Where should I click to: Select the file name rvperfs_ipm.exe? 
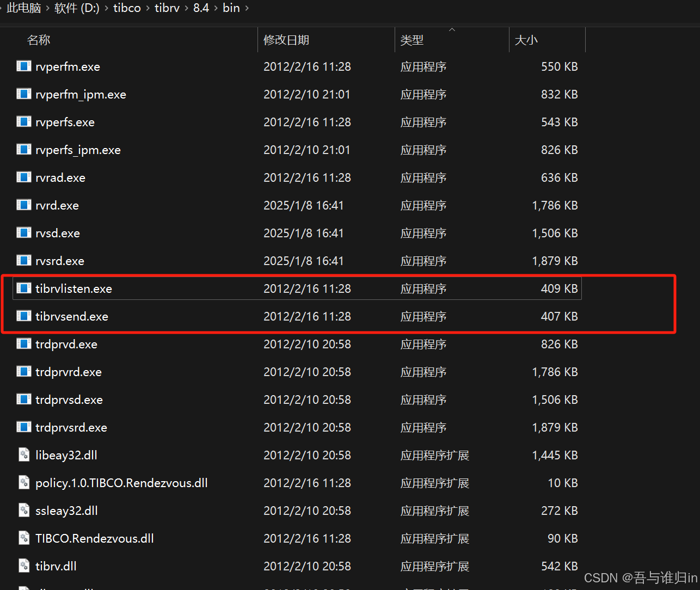click(x=78, y=150)
